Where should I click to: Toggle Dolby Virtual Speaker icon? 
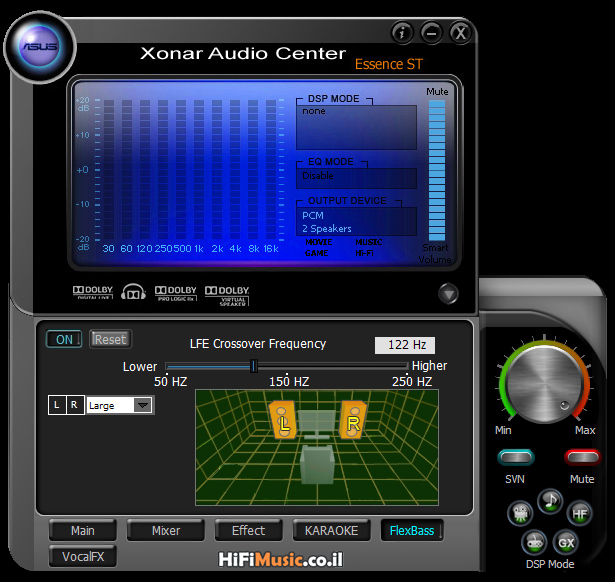[227, 295]
